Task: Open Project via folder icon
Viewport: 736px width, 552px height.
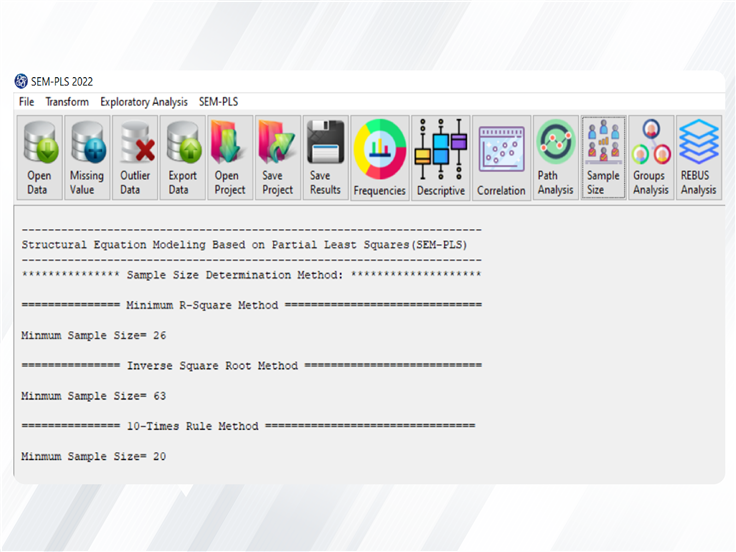Action: tap(230, 158)
